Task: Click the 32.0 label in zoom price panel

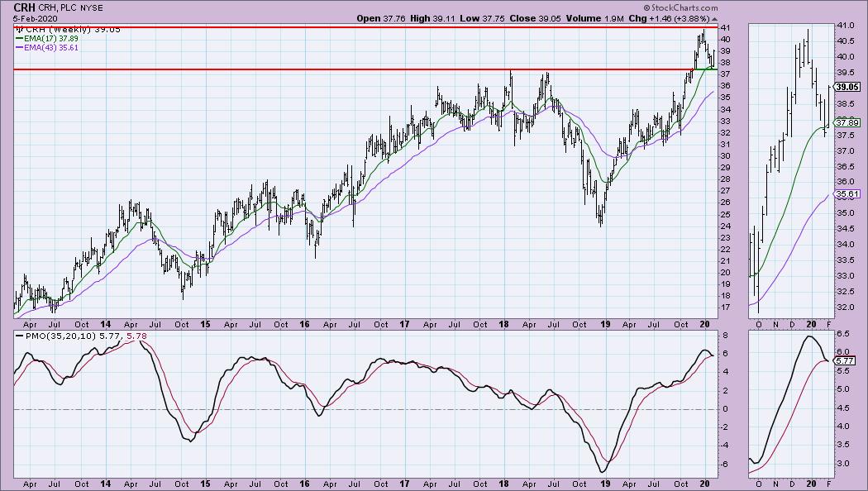Action: pyautogui.click(x=844, y=307)
